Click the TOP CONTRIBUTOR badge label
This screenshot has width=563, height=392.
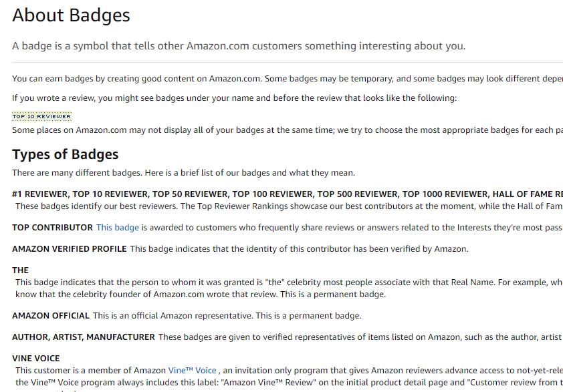52,228
